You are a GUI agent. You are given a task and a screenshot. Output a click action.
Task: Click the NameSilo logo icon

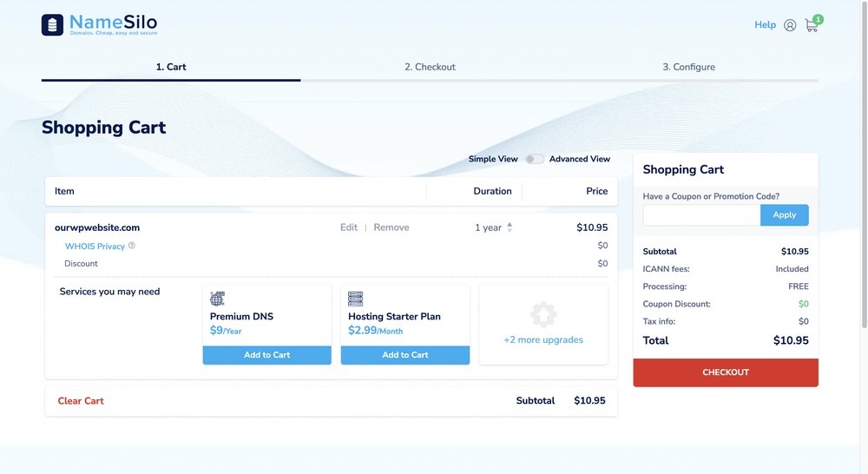pos(53,25)
